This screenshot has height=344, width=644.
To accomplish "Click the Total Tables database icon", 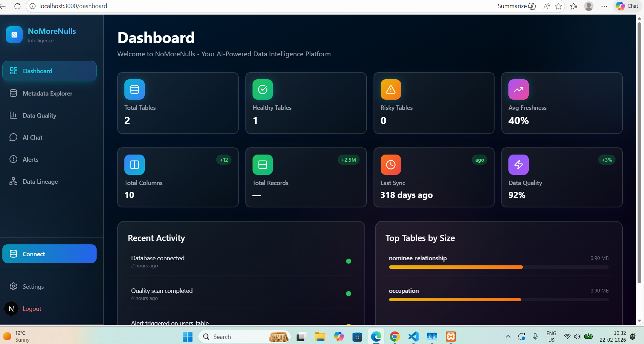I will [x=135, y=89].
